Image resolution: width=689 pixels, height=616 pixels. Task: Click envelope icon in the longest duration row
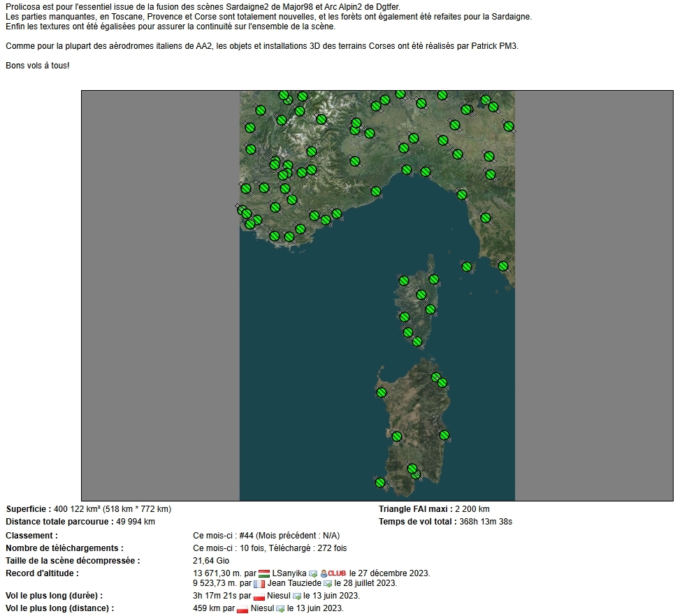pos(296,596)
